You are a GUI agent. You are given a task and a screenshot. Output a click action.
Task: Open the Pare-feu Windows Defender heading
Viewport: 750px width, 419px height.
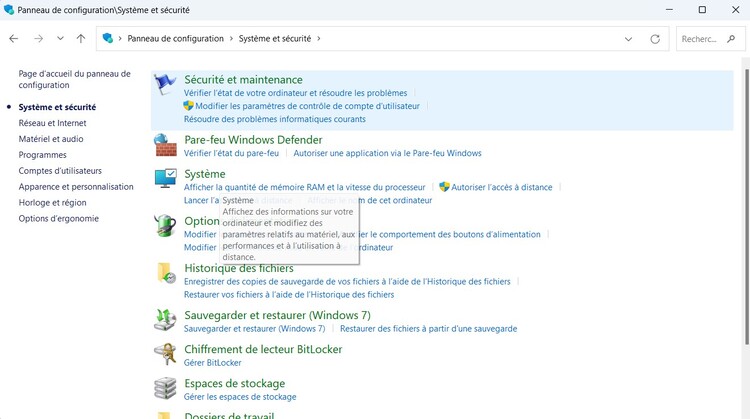point(254,140)
